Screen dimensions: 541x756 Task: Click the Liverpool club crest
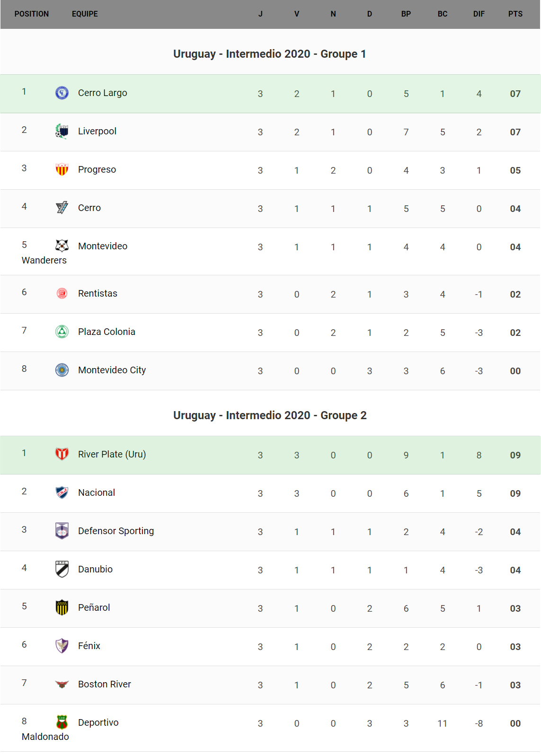(x=62, y=131)
